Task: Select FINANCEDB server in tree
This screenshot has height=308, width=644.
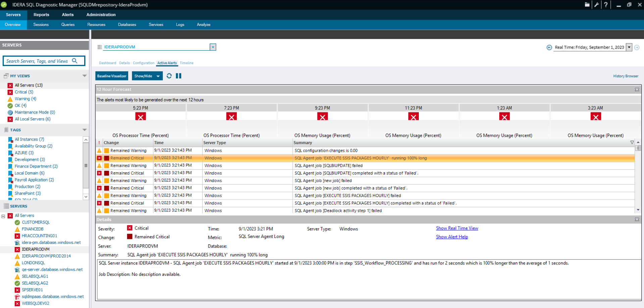Action: (33, 229)
